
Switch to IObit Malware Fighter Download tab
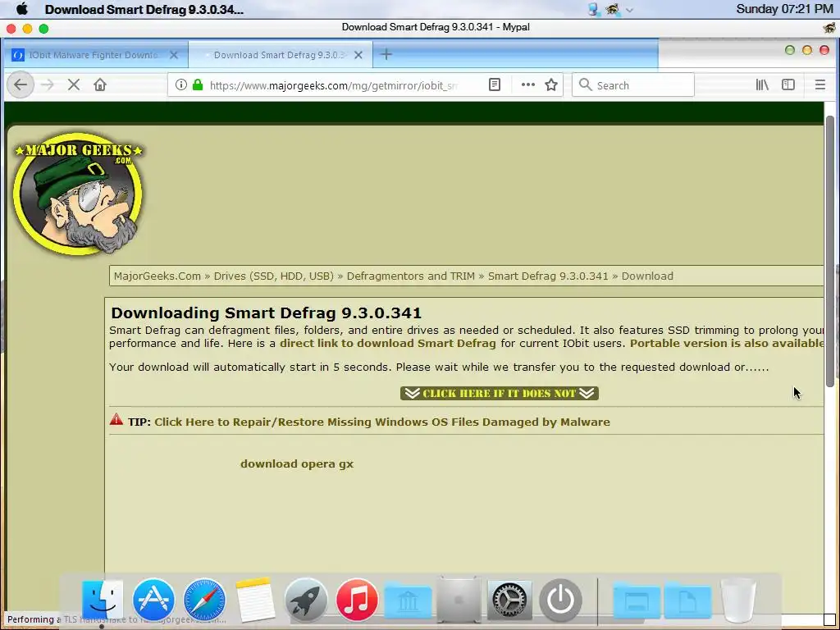tap(95, 55)
